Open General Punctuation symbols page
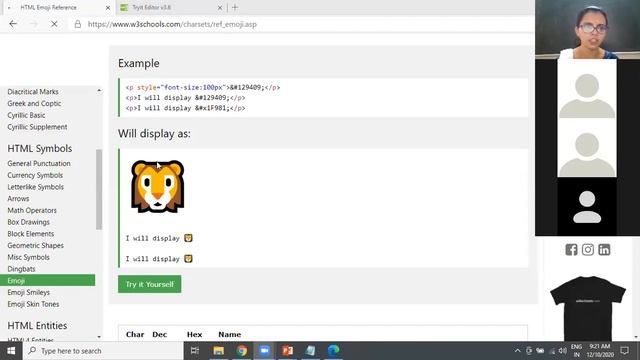This screenshot has height=360, width=640. click(x=39, y=163)
